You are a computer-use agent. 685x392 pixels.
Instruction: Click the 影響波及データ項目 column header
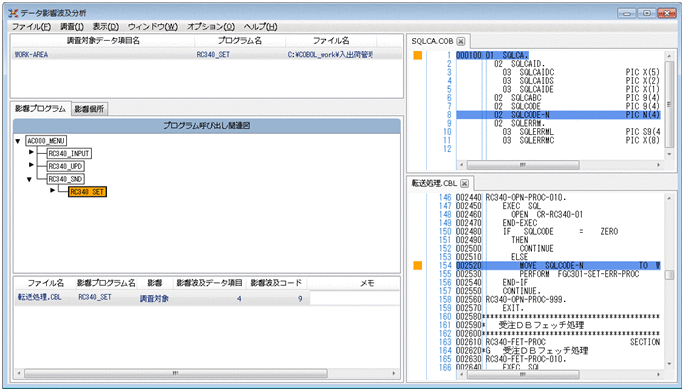pos(209,283)
